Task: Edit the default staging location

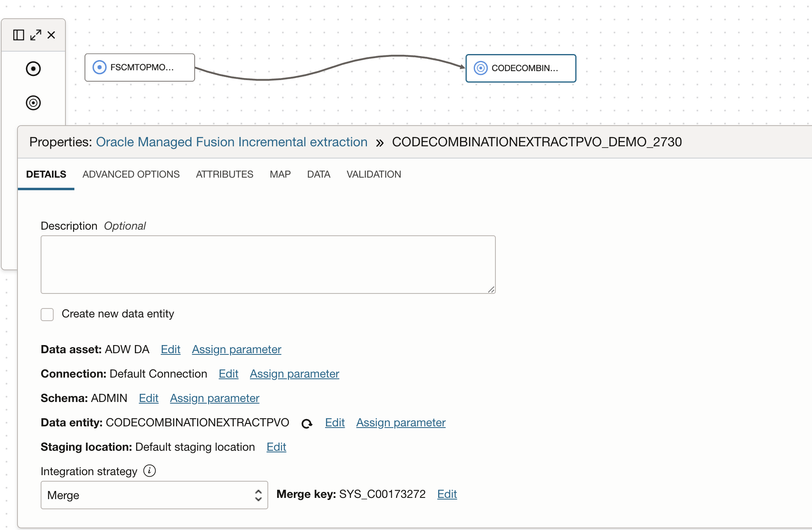Action: 276,447
